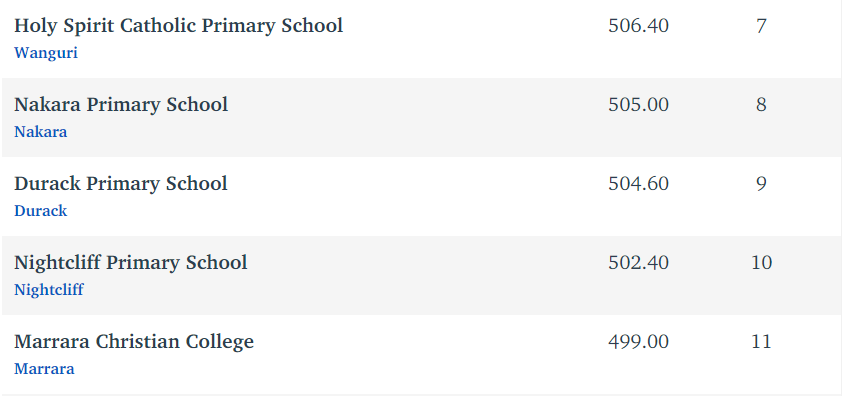This screenshot has width=842, height=396.
Task: Open Marrara Christian College entry
Action: click(134, 342)
